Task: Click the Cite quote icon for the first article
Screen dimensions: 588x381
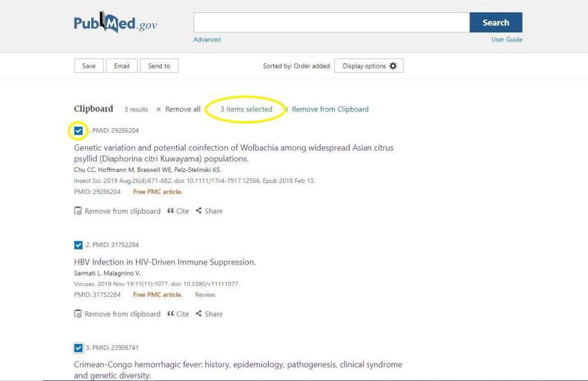Action: click(x=171, y=211)
